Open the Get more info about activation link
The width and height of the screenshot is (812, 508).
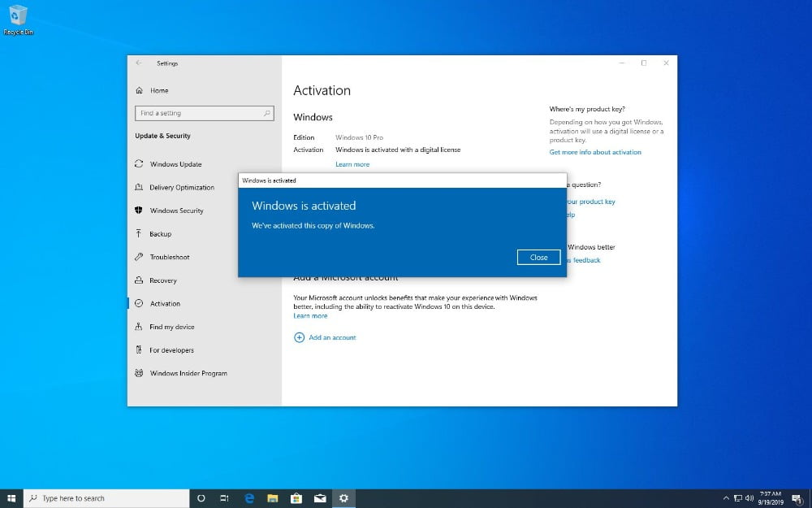tap(595, 152)
